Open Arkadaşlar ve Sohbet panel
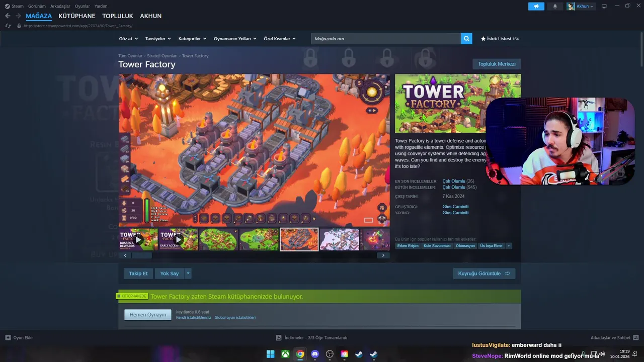This screenshot has height=362, width=644. (x=614, y=338)
